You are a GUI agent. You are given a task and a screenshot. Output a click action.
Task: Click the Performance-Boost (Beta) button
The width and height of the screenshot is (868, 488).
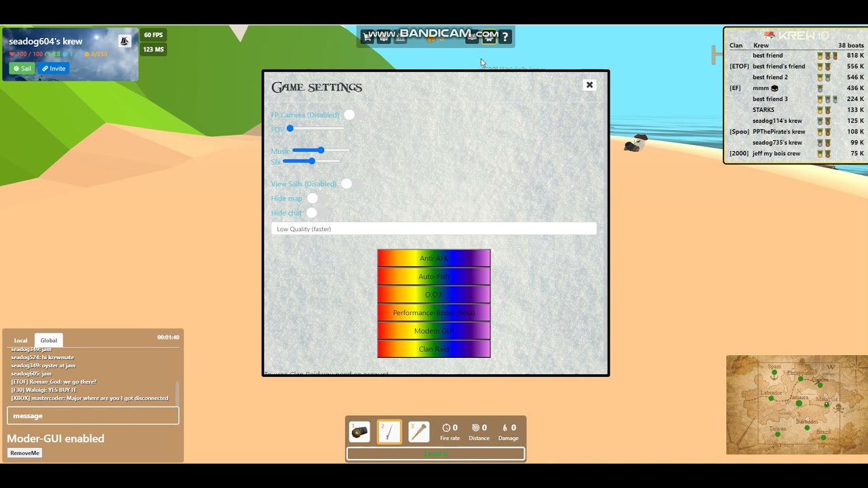tap(434, 312)
